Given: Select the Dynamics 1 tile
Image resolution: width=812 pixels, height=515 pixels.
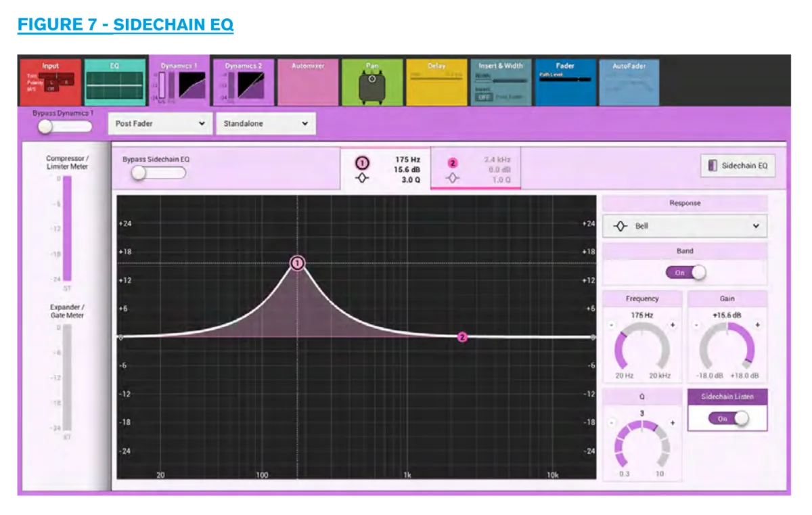Looking at the screenshot, I should (179, 82).
